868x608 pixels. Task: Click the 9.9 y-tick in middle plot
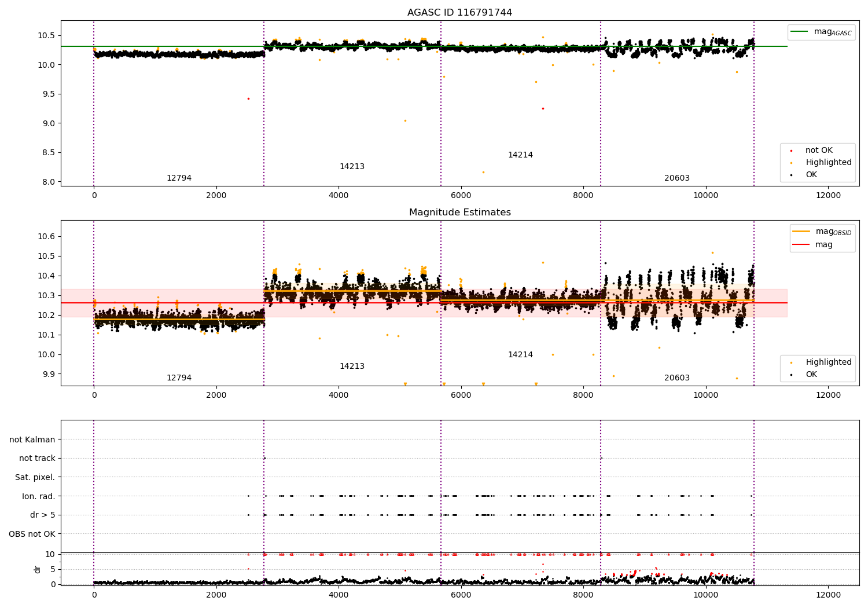pyautogui.click(x=48, y=375)
